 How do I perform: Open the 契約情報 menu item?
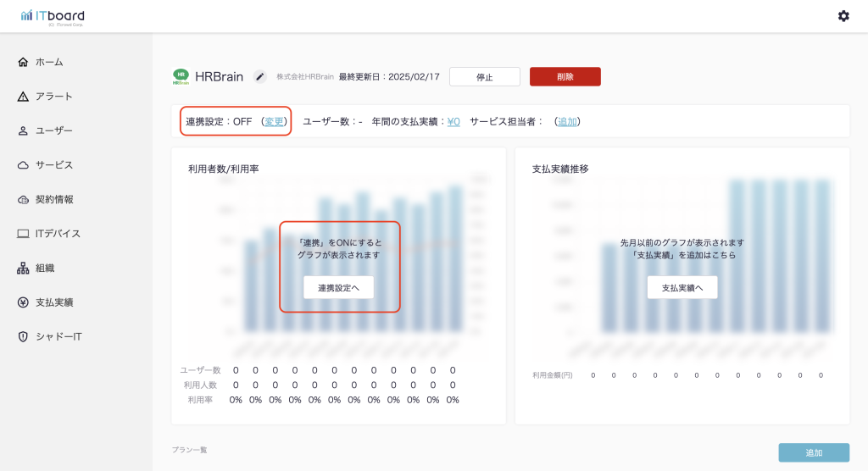coord(54,199)
